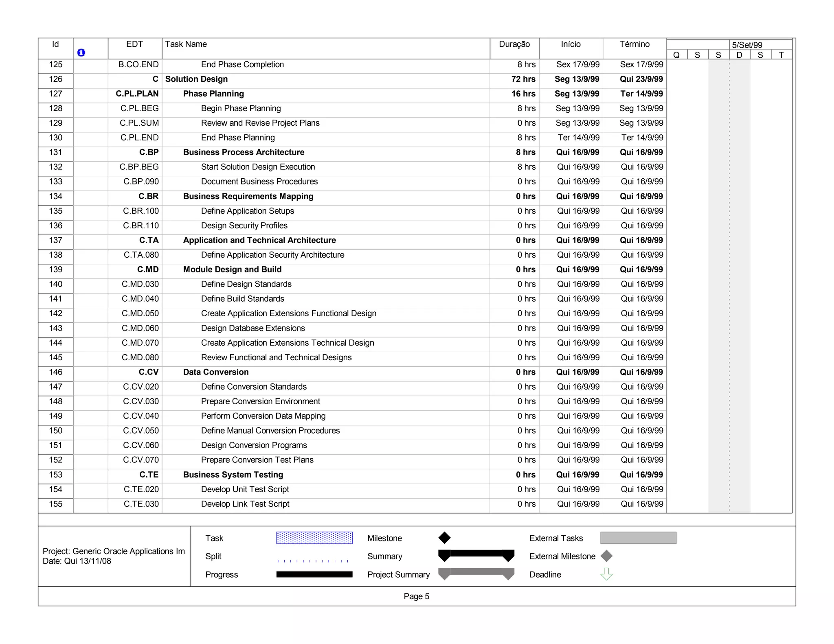Click the C.MD.050 EDT code
834x644 pixels.
coord(140,313)
